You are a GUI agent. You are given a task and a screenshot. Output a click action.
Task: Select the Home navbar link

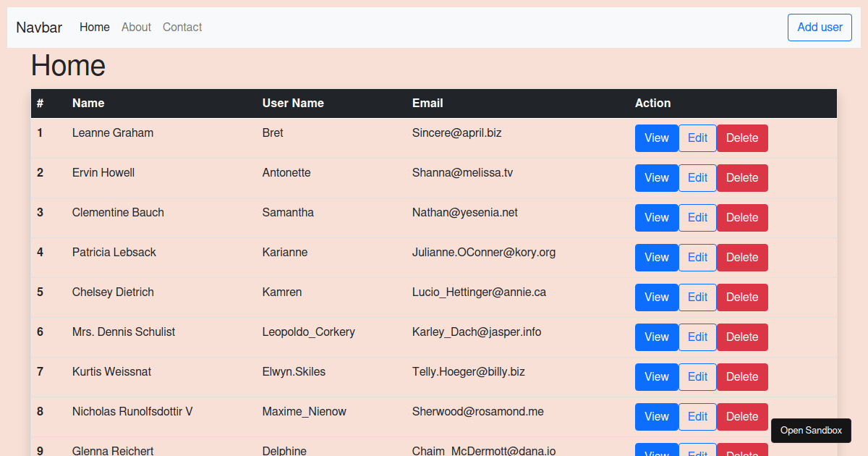(95, 28)
